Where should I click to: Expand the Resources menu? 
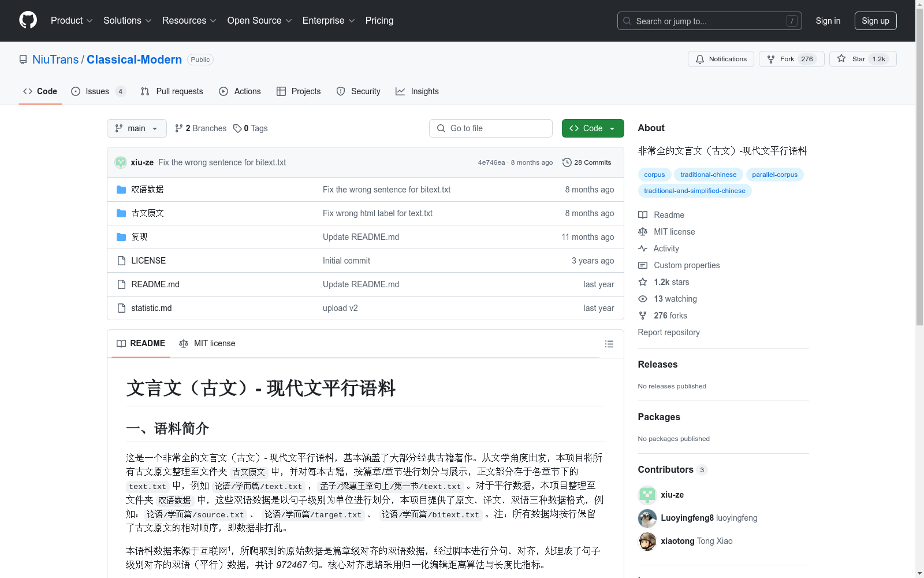point(189,20)
